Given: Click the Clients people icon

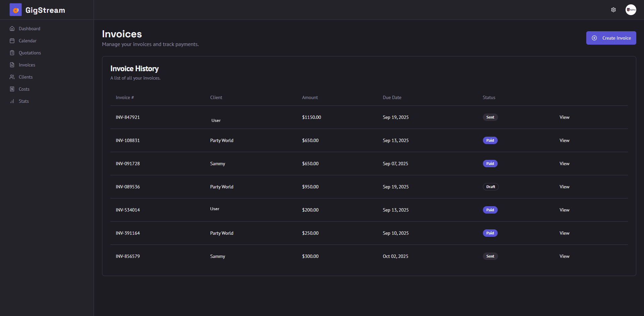Looking at the screenshot, I should pos(12,77).
